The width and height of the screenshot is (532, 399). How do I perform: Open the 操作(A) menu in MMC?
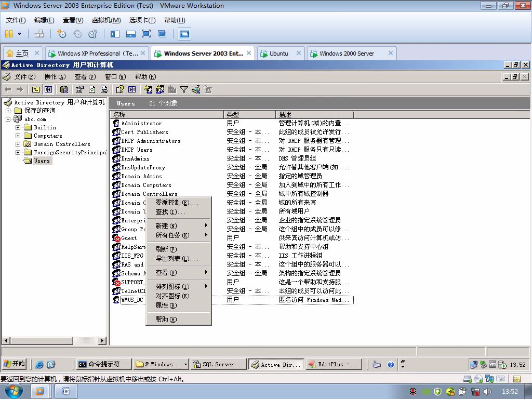55,77
